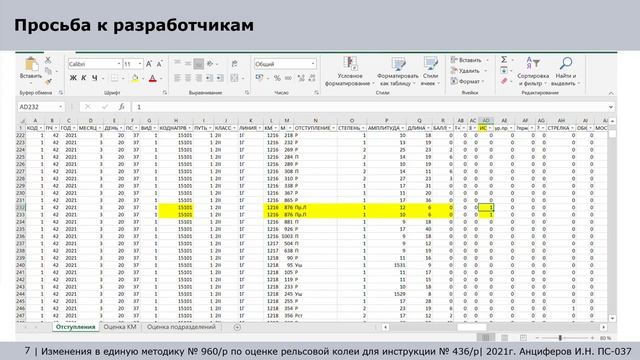Click the formula bar input

pyautogui.click(x=369, y=107)
